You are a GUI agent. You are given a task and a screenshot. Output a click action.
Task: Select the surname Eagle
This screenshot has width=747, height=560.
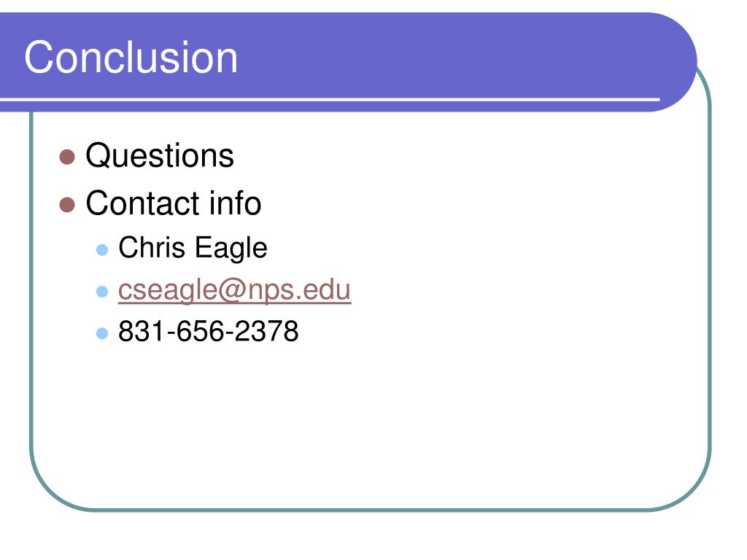click(x=231, y=249)
